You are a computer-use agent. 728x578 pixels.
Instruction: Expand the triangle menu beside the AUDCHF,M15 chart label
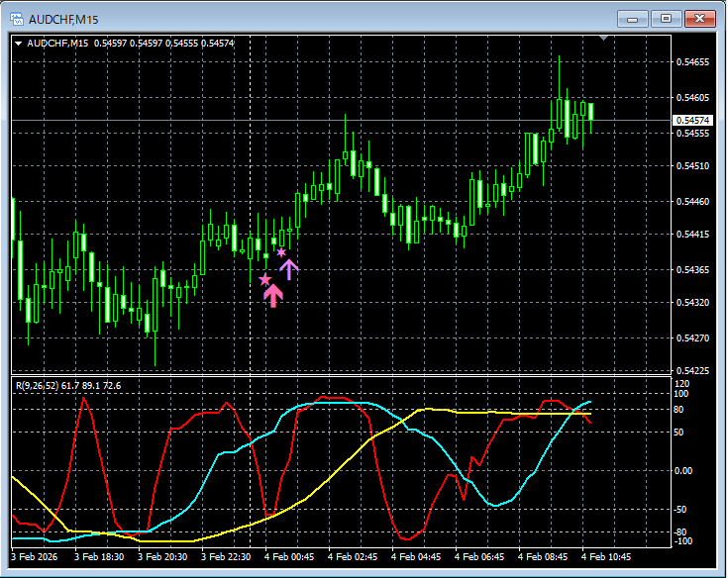click(x=19, y=44)
